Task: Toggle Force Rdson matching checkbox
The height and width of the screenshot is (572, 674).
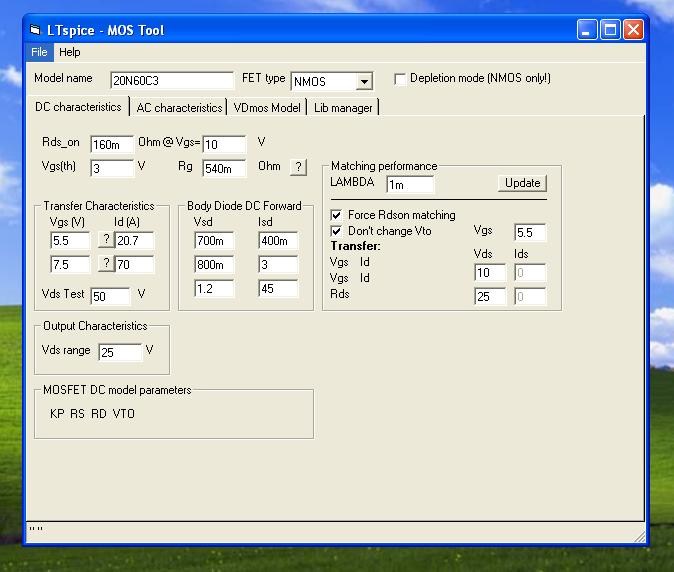Action: point(336,214)
